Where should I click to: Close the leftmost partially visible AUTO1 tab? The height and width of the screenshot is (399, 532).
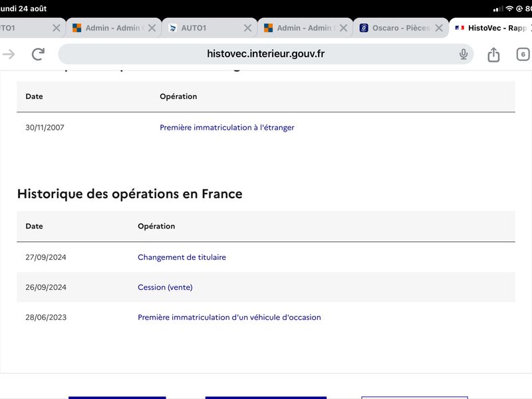[57, 28]
